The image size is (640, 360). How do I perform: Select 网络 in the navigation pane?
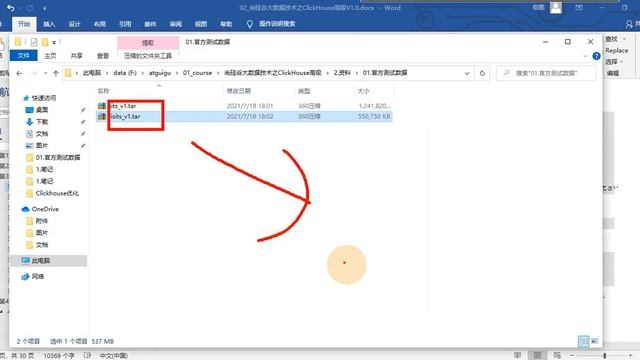[x=38, y=276]
